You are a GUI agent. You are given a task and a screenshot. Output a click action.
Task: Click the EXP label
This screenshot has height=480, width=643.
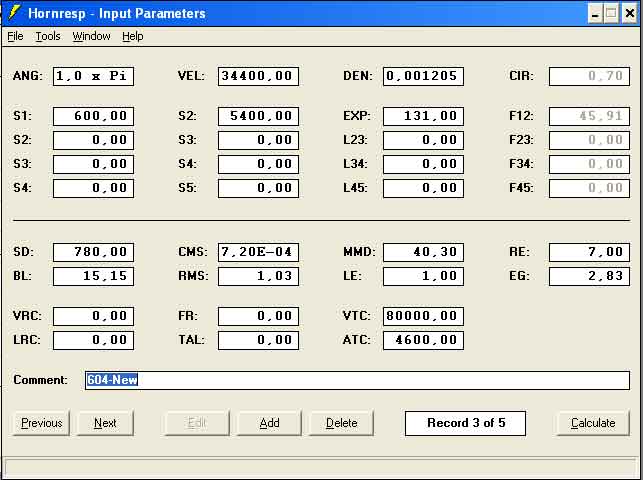tap(357, 116)
